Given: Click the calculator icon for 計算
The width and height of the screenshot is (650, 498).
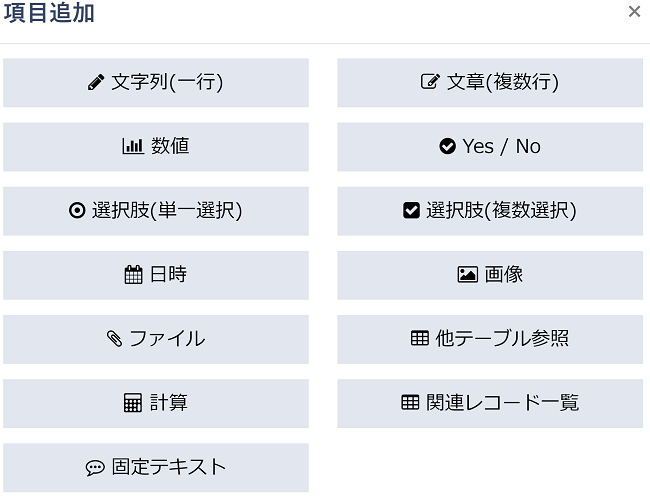Looking at the screenshot, I should tap(133, 403).
